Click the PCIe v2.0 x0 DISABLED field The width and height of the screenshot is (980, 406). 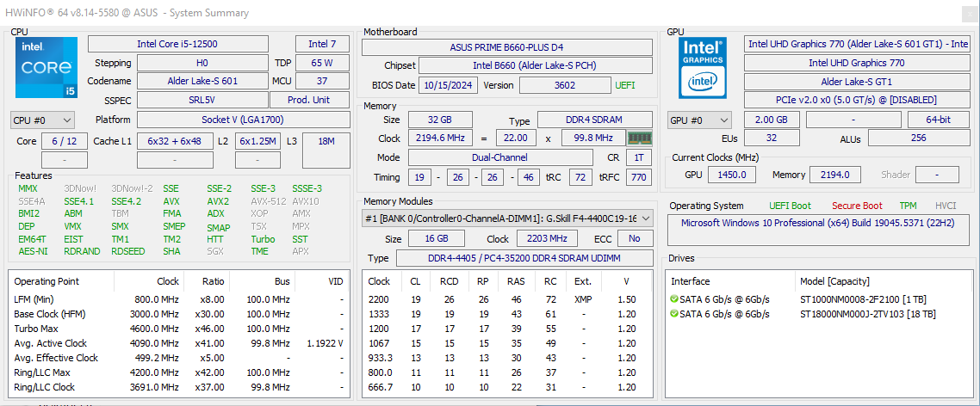click(856, 100)
